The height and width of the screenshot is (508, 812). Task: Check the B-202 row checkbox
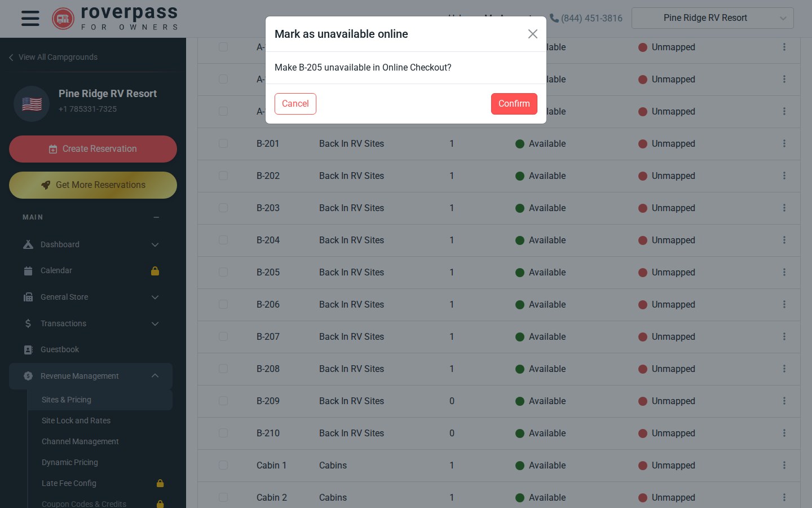click(x=223, y=176)
